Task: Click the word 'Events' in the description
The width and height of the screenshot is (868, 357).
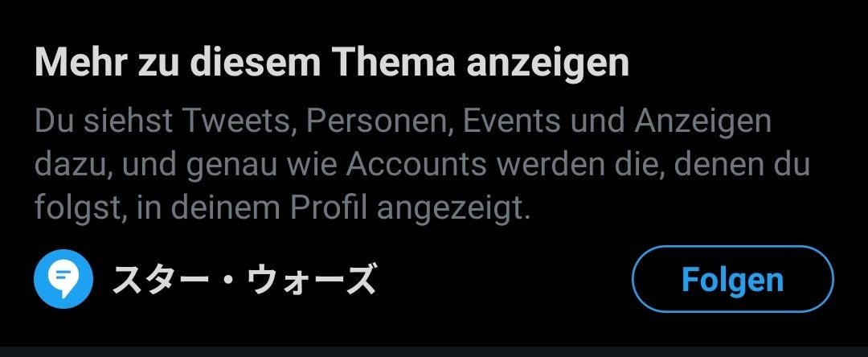Action: click(511, 121)
